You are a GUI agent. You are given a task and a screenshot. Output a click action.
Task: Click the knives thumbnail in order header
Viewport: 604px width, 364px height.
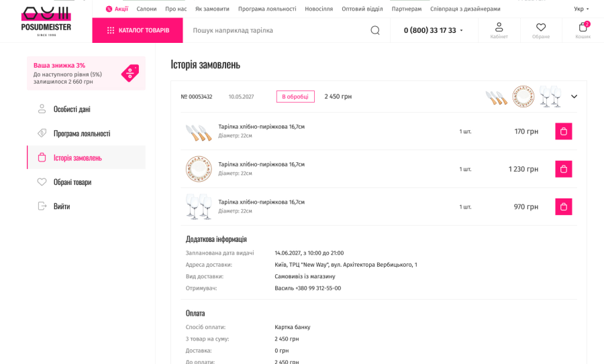(497, 97)
